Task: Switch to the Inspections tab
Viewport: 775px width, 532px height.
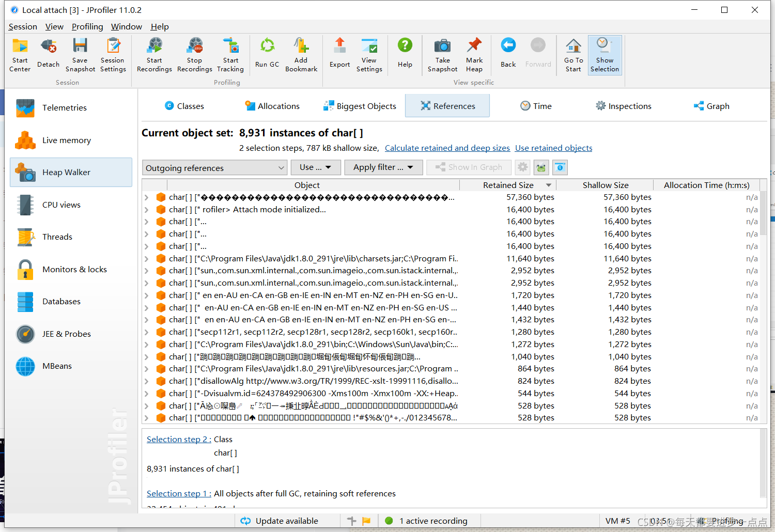Action: click(624, 106)
